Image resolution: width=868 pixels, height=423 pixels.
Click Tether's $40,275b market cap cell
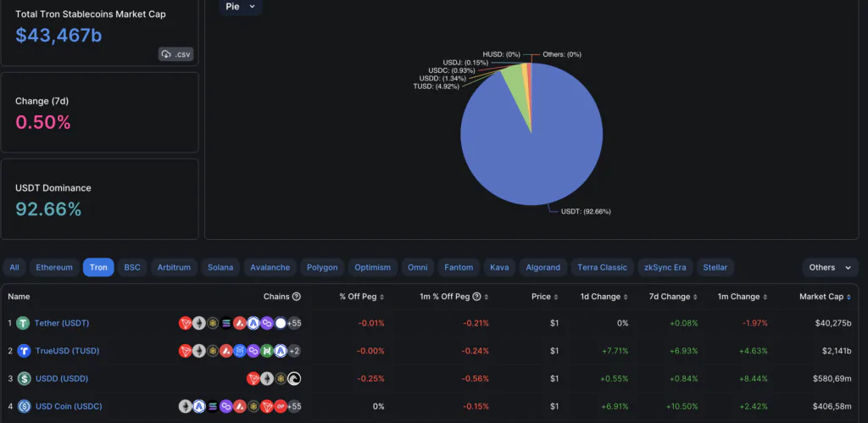click(833, 323)
